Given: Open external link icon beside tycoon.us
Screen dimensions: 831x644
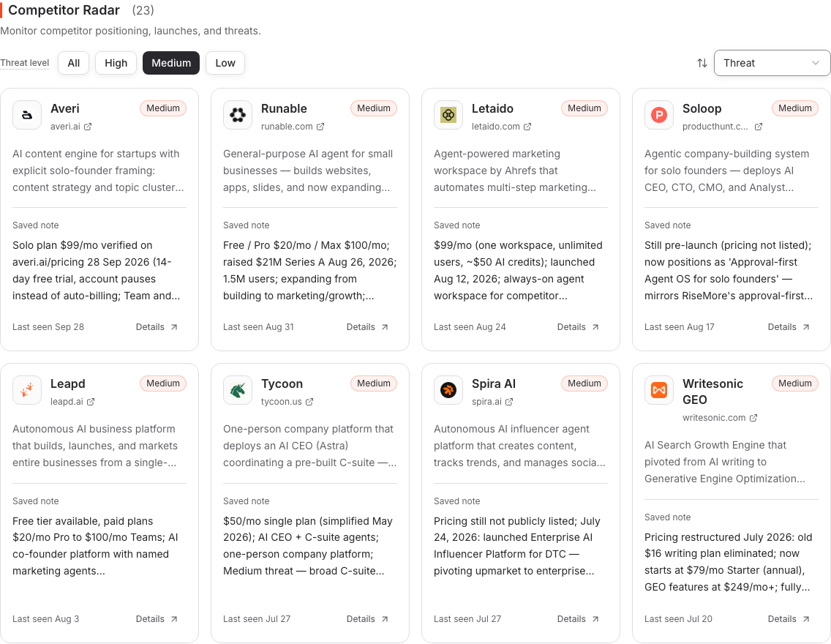Looking at the screenshot, I should [x=309, y=402].
